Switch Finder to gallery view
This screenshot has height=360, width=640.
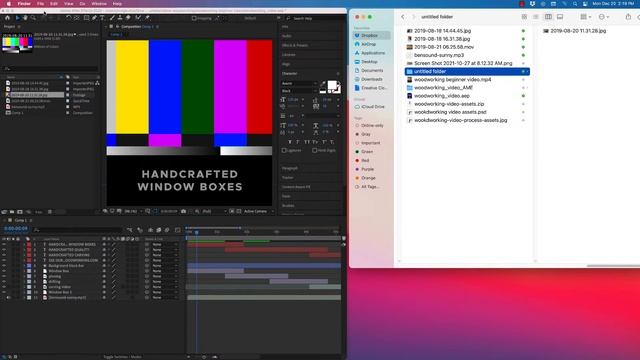560,17
